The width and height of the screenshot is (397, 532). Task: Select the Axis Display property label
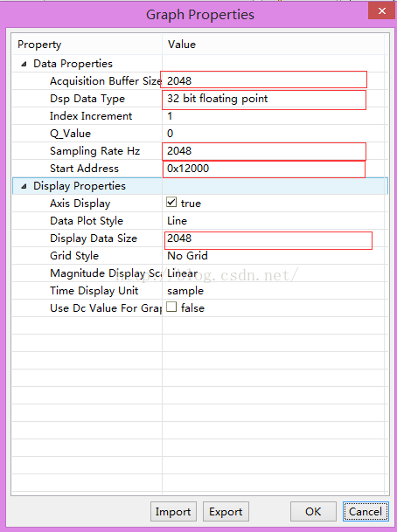point(80,204)
